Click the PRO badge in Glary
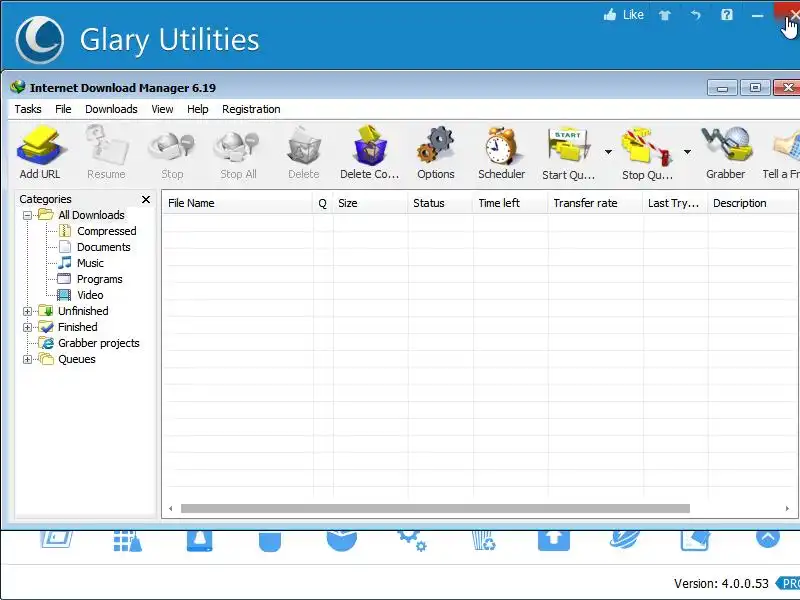Image resolution: width=800 pixels, height=600 pixels. (x=788, y=584)
